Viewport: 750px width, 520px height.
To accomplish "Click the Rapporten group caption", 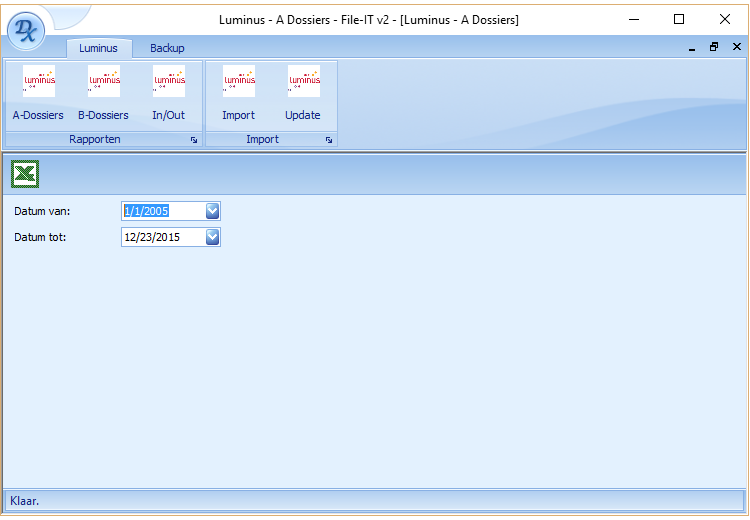I will (95, 139).
